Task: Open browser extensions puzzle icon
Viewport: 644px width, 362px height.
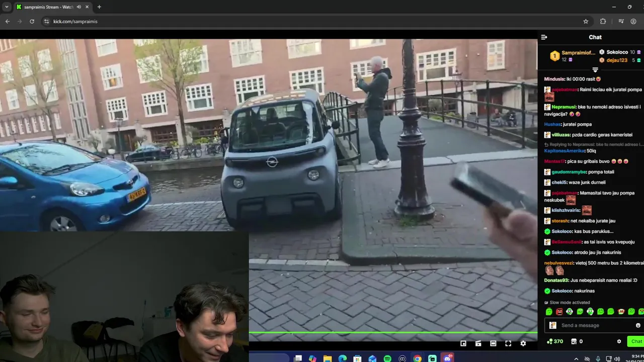Action: 603,22
